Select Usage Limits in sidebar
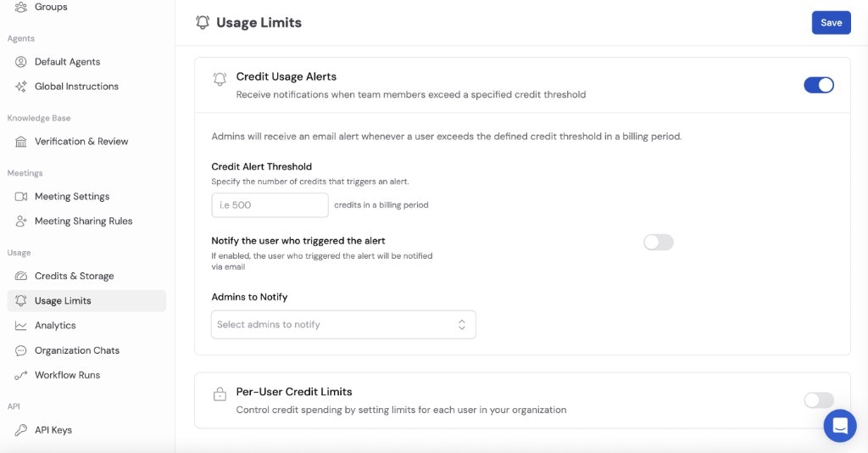This screenshot has width=868, height=453. (86, 300)
